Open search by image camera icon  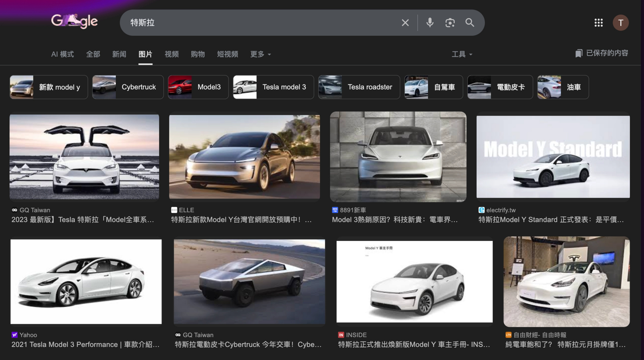click(x=450, y=23)
